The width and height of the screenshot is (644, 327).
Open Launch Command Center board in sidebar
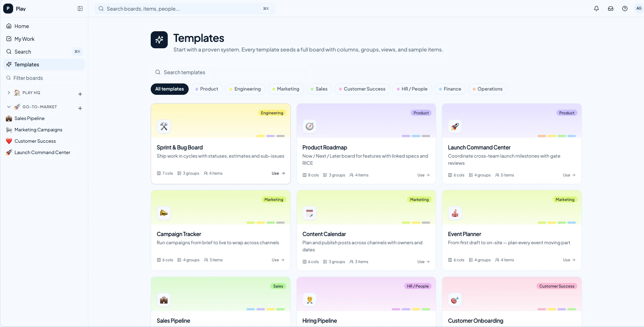(x=44, y=152)
